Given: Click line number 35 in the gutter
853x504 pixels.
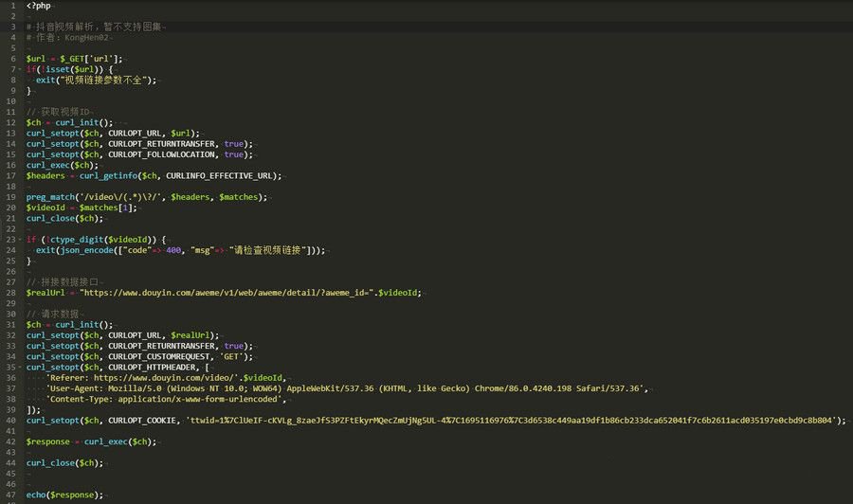Looking at the screenshot, I should [x=9, y=367].
